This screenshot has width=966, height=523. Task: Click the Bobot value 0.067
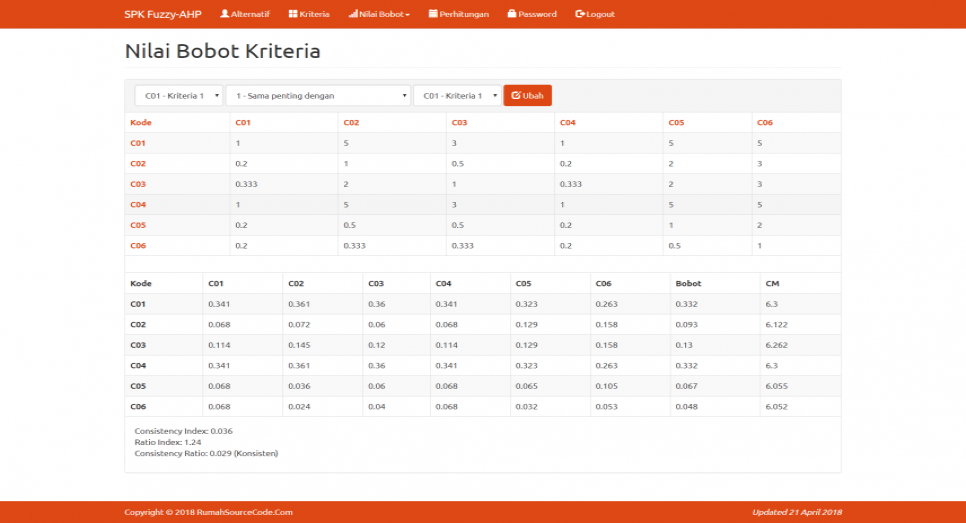coord(686,386)
